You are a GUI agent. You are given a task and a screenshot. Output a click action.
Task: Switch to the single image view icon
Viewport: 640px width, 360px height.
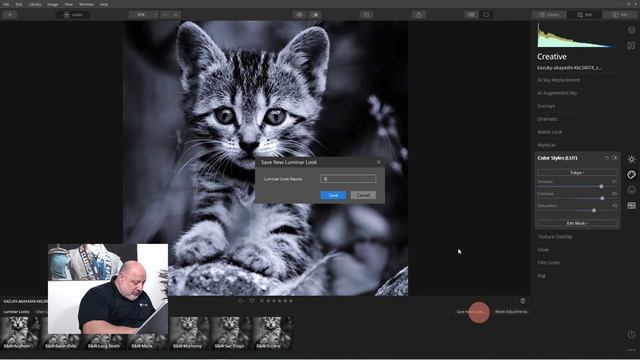pos(486,15)
